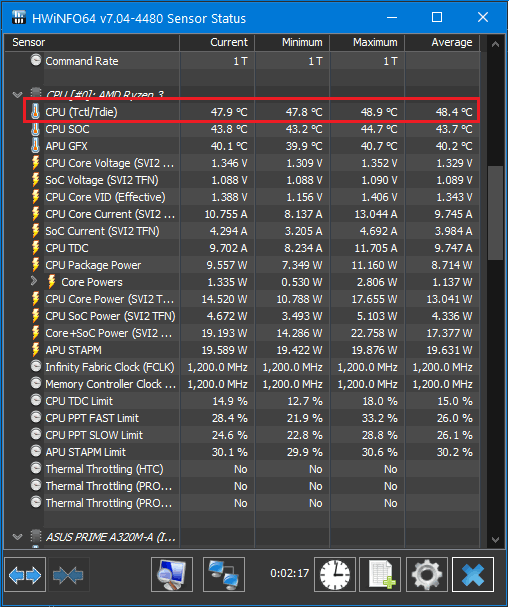Collapse the CPU [#0]: AMD Ryzen 3 group
509x607 pixels.
17,94
